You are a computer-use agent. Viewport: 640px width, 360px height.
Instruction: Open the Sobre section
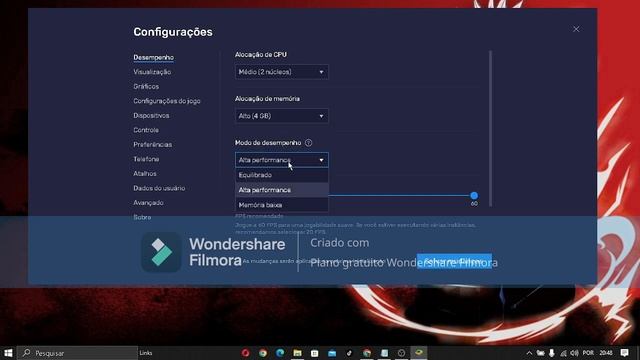[x=142, y=217]
